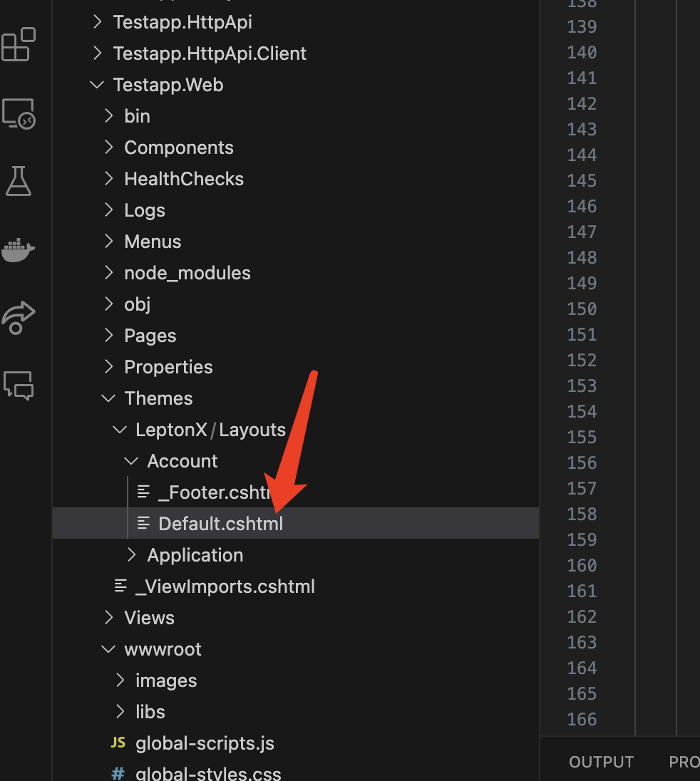
Task: Open the Docker whale icon
Action: pos(19,249)
